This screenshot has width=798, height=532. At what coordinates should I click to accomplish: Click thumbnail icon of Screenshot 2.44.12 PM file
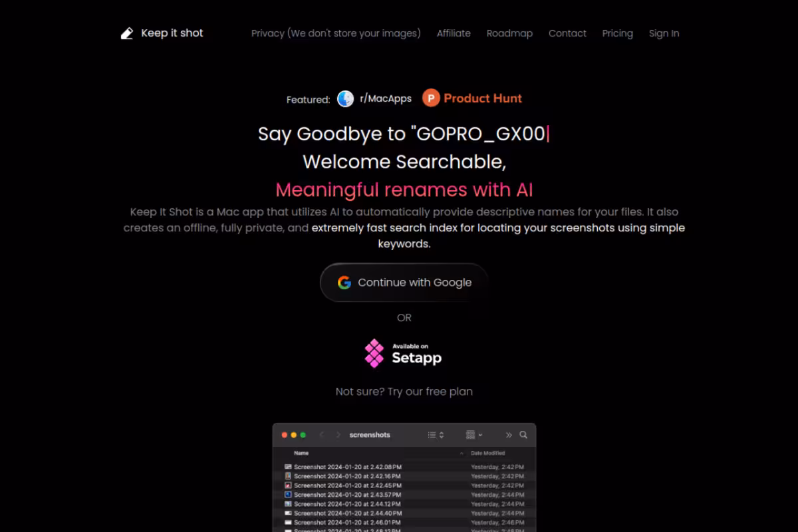(288, 504)
